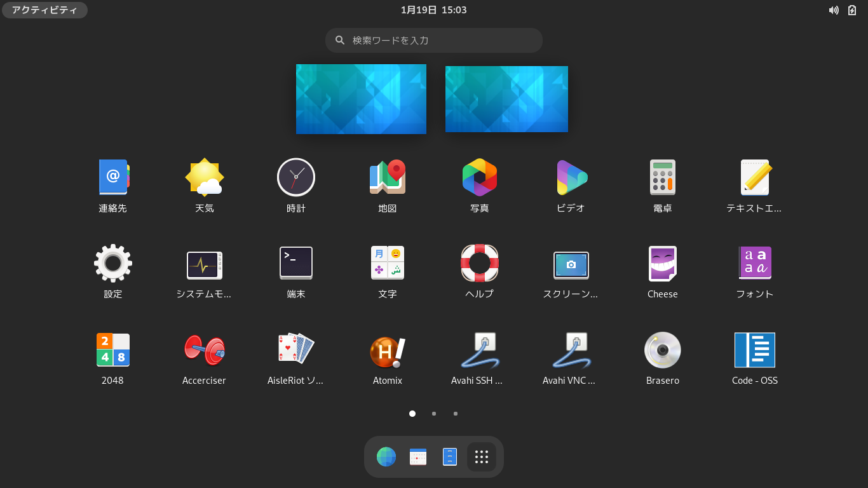868x488 pixels.
Task: Switch to the second workspace thumbnail
Action: tap(506, 99)
